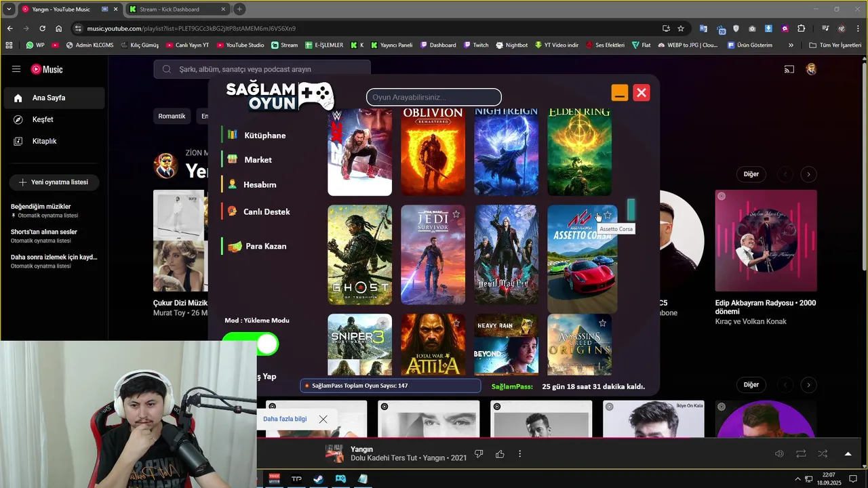Screen dimensions: 868x488
Task: Select the Total War Attila cover
Action: click(x=433, y=344)
